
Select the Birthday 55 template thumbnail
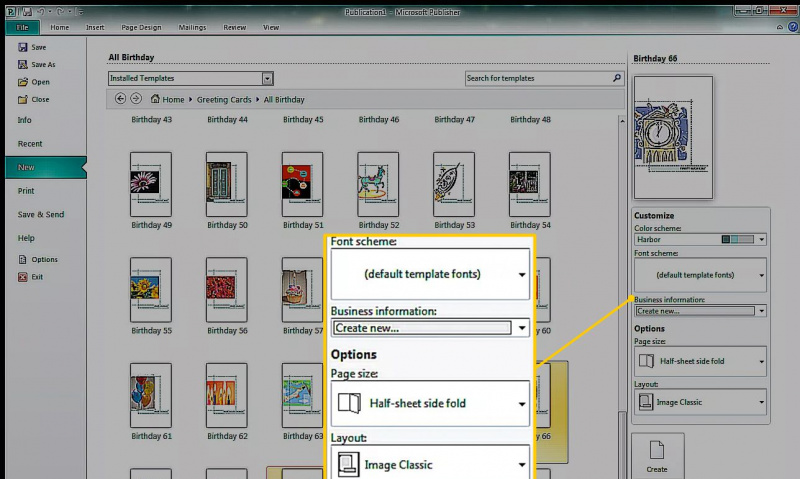(151, 290)
